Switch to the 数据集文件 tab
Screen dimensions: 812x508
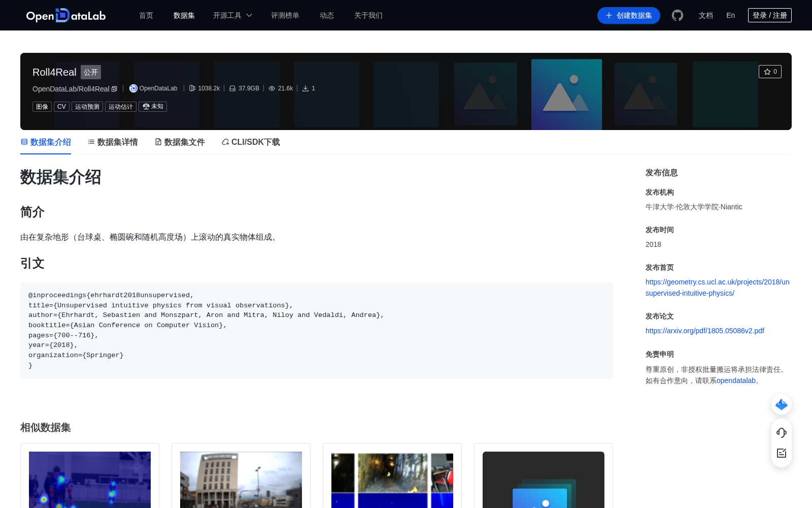tap(180, 142)
